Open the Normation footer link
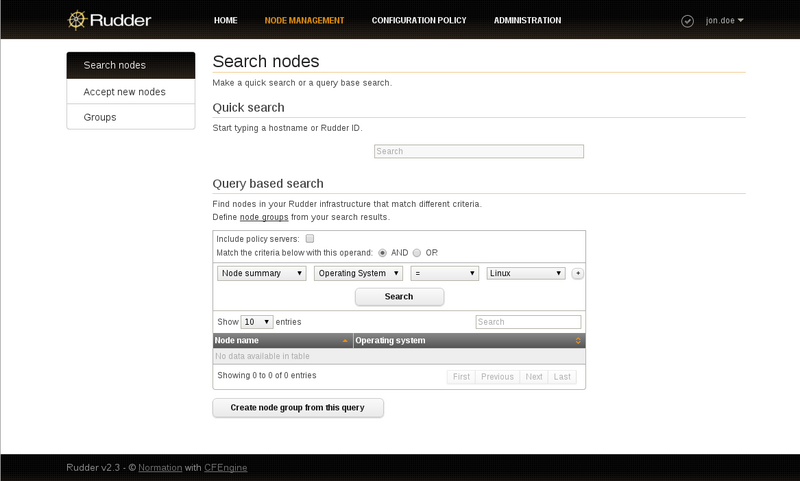800x481 pixels. [x=160, y=468]
